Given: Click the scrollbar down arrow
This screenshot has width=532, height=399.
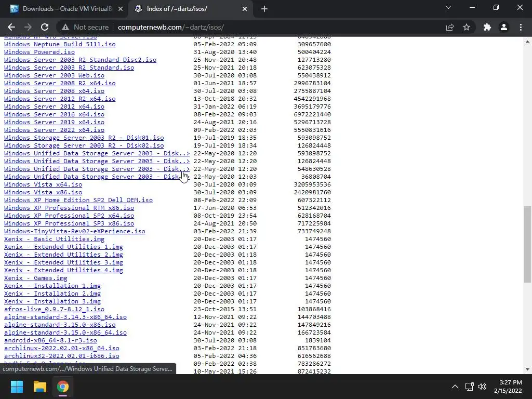Looking at the screenshot, I should [527, 369].
